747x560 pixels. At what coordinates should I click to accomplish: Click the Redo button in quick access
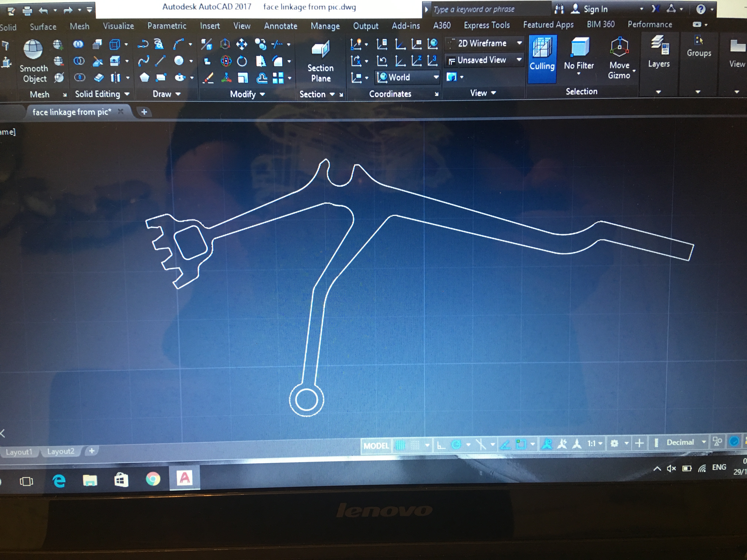coord(68,11)
